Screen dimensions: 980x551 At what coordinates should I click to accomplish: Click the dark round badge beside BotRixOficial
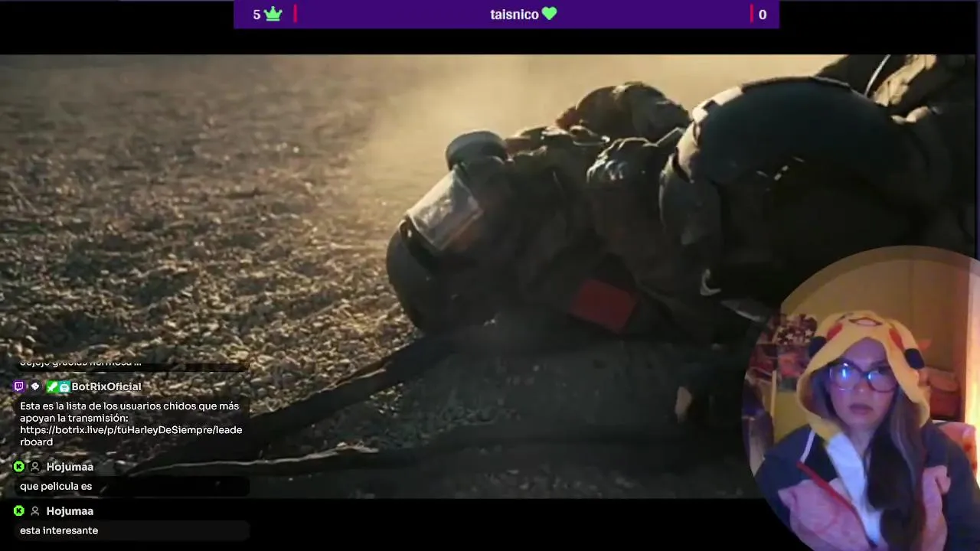[x=35, y=386]
